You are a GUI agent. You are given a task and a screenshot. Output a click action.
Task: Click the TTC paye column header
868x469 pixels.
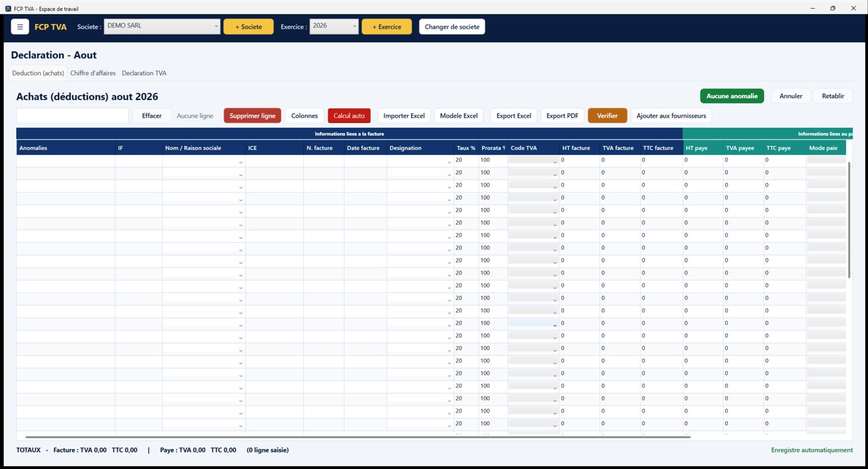tap(785, 148)
